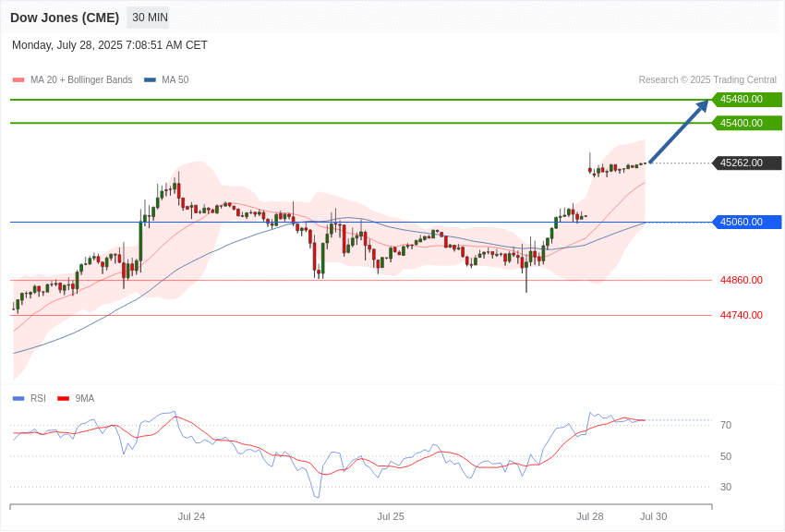Click the 45060.00 blue pivot tag
This screenshot has height=532, width=785.
click(746, 222)
